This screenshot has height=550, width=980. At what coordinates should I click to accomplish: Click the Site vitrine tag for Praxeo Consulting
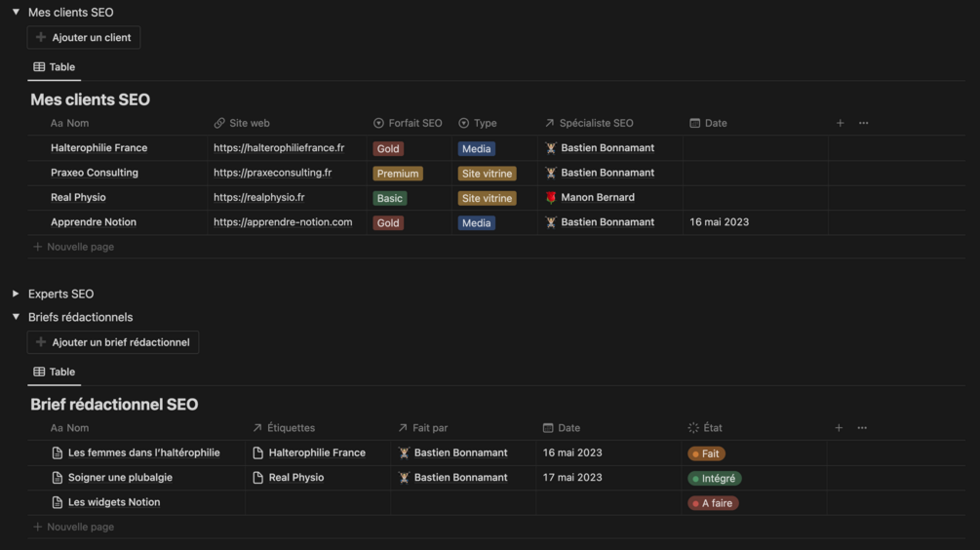487,174
